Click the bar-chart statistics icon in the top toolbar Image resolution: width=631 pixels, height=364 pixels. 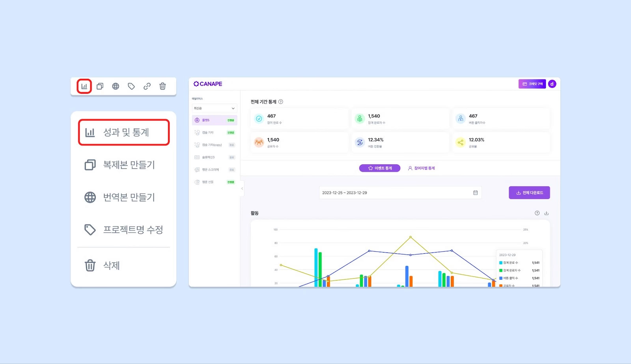coord(84,86)
